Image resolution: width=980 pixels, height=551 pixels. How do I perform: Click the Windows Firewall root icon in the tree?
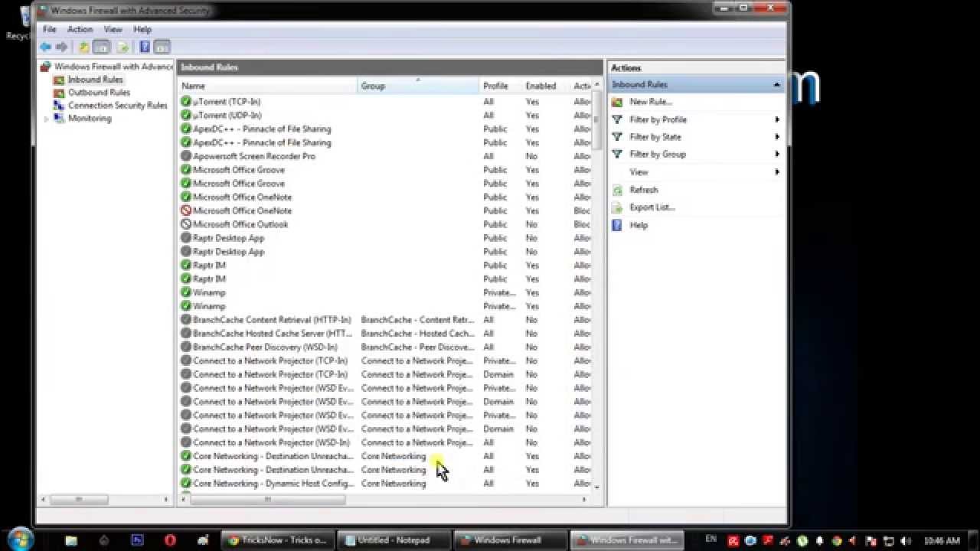(x=46, y=67)
